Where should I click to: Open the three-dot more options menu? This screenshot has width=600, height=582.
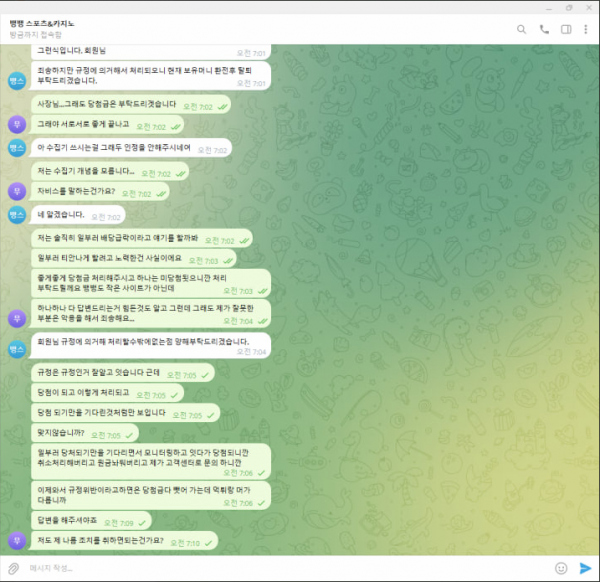tap(585, 29)
